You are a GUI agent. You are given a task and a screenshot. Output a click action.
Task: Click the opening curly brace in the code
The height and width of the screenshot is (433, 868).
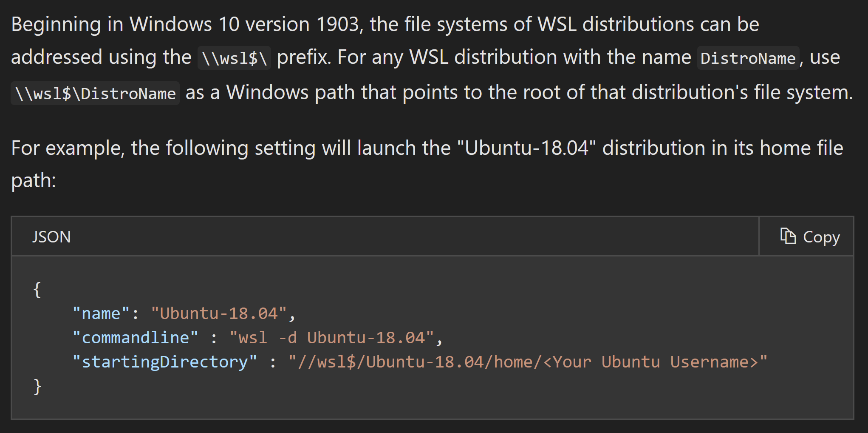tap(37, 289)
